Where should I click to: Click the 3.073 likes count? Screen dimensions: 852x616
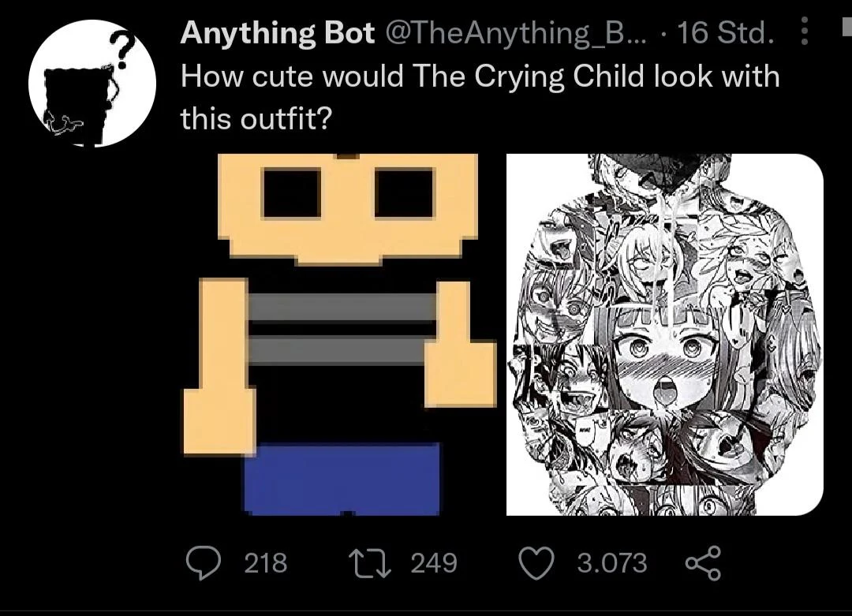pyautogui.click(x=611, y=563)
